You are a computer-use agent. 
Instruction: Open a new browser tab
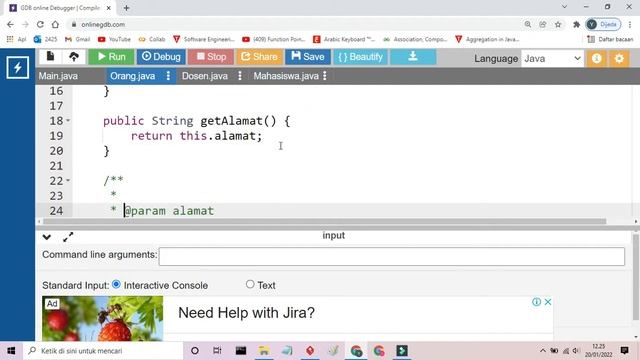[x=127, y=8]
